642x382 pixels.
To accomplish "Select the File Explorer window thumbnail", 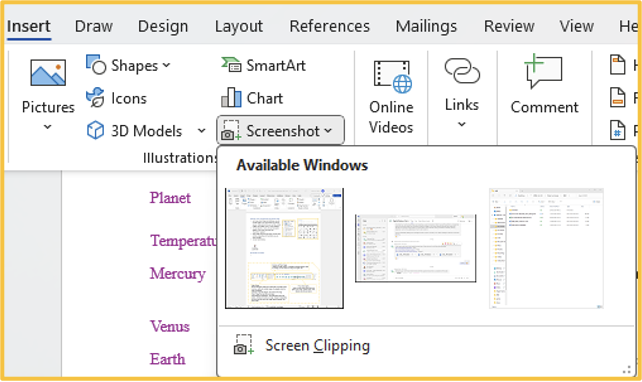I will coord(546,249).
